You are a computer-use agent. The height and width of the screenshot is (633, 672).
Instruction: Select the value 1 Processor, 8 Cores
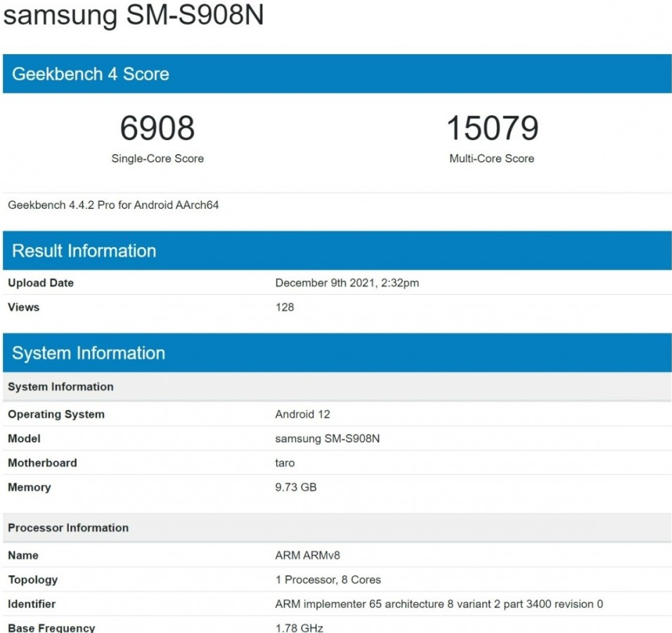[328, 580]
